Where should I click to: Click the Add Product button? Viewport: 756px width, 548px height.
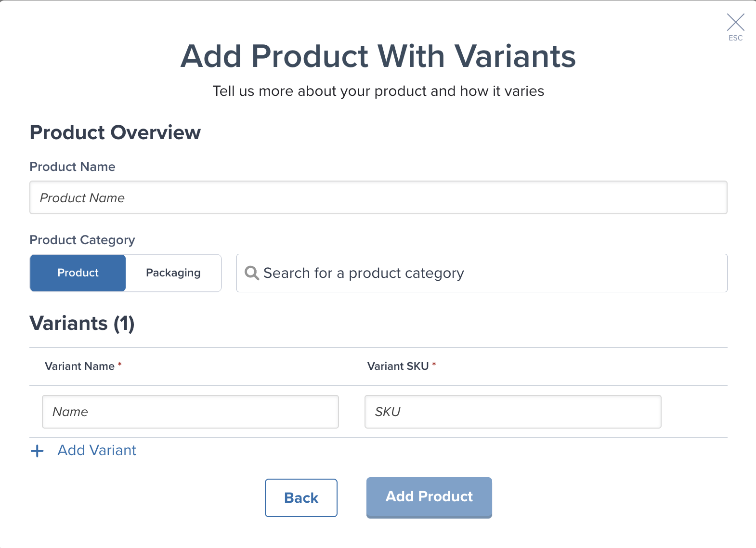[429, 497]
